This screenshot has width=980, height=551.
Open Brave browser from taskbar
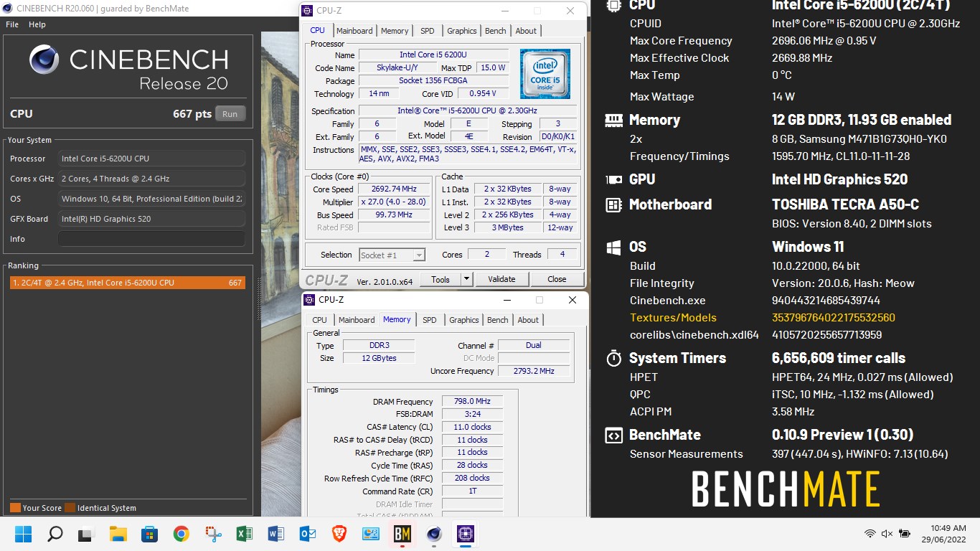[x=339, y=534]
